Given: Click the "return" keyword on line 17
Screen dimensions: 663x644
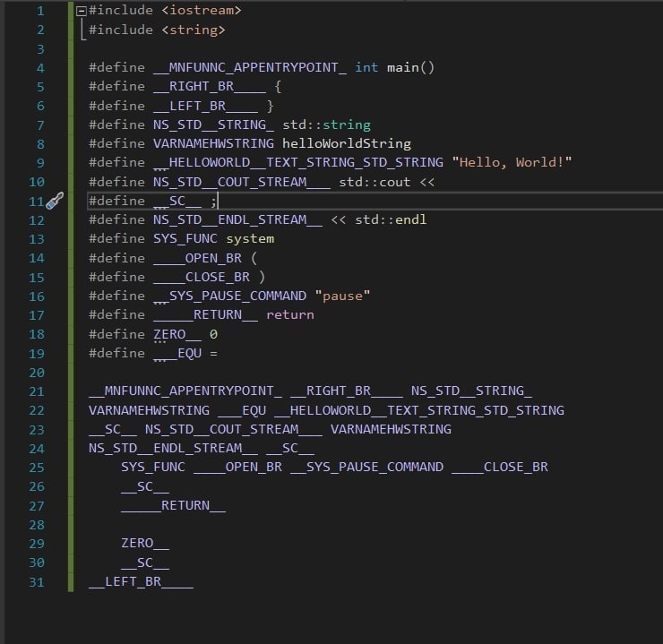Looking at the screenshot, I should pyautogui.click(x=290, y=314).
